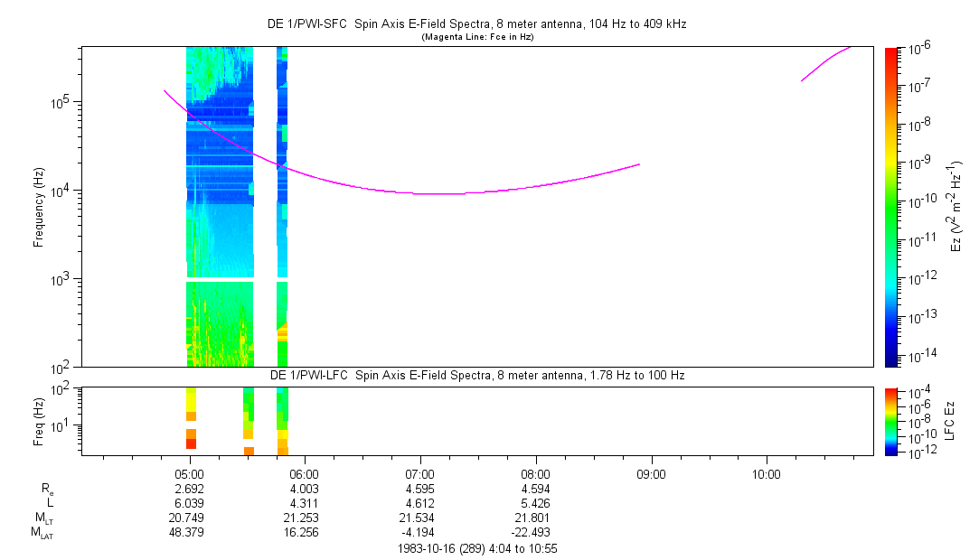Click the upper Ez rainbow color bar

click(x=890, y=206)
